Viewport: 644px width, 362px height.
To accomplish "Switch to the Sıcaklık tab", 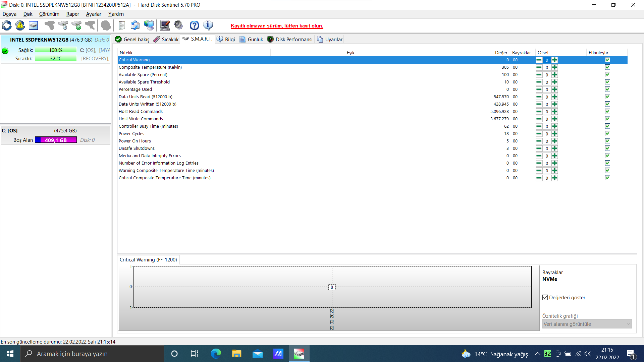I will pyautogui.click(x=166, y=40).
